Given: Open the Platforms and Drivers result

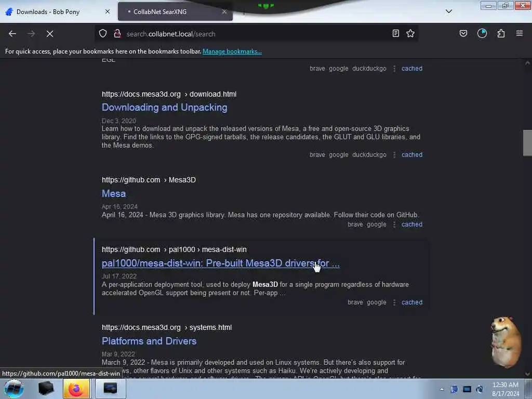Looking at the screenshot, I should [x=149, y=341].
